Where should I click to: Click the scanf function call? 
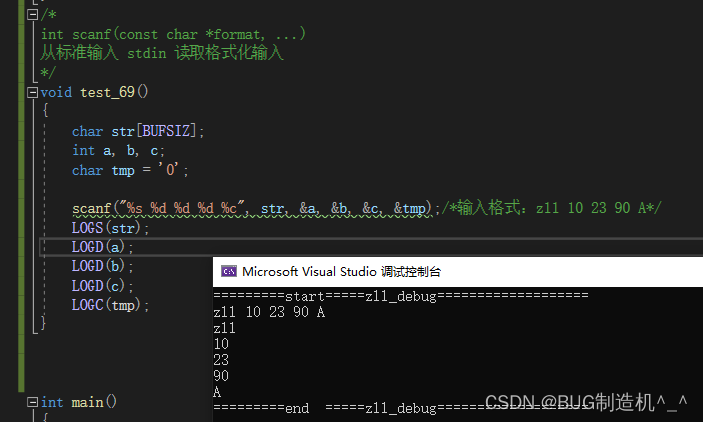91,209
